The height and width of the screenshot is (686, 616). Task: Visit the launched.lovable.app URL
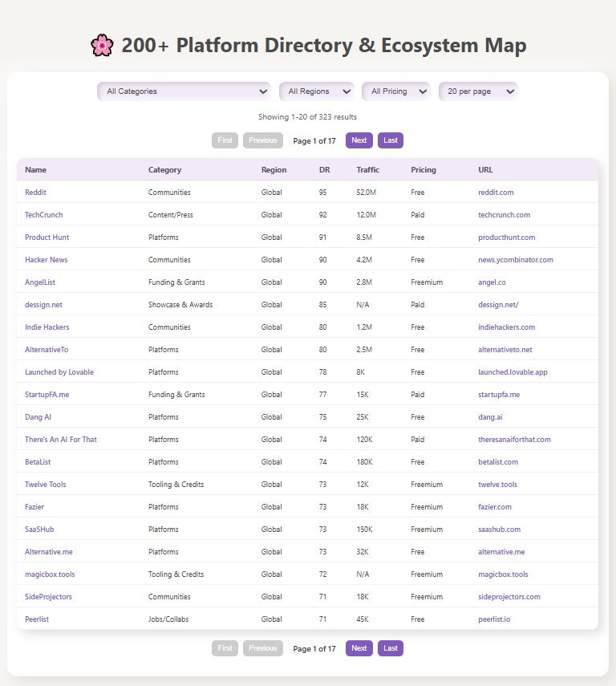click(513, 372)
